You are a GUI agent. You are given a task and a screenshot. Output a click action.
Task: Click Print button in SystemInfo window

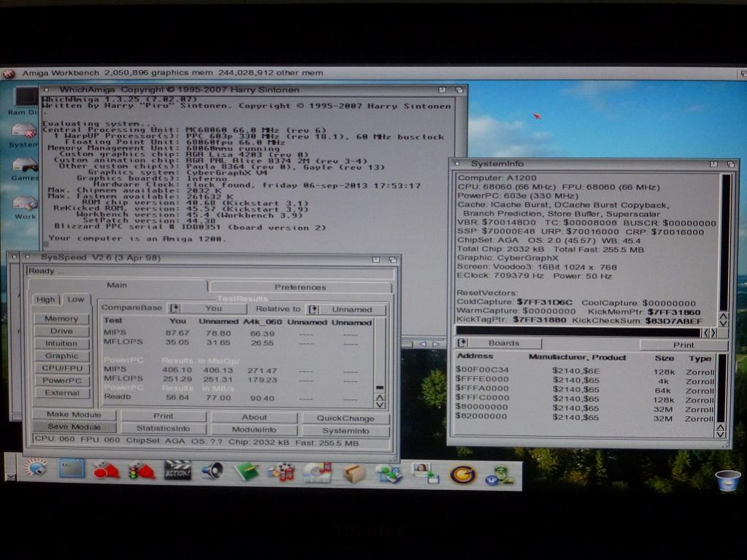point(683,345)
